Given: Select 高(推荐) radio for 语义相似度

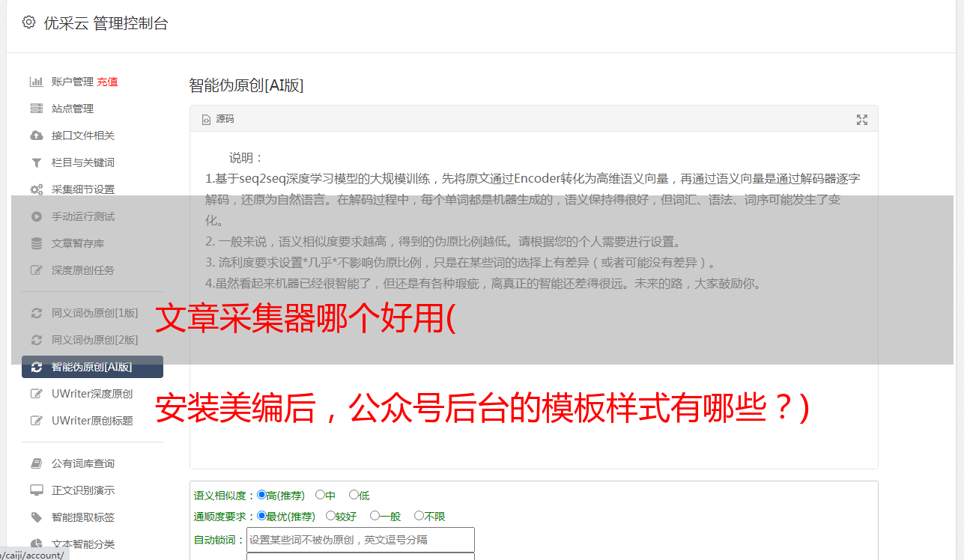Looking at the screenshot, I should pos(261,495).
